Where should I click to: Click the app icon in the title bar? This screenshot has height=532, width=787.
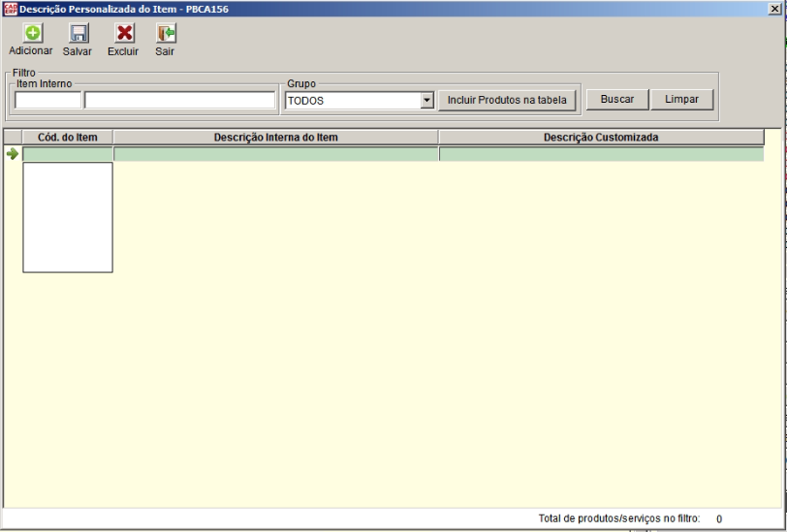tap(10, 9)
